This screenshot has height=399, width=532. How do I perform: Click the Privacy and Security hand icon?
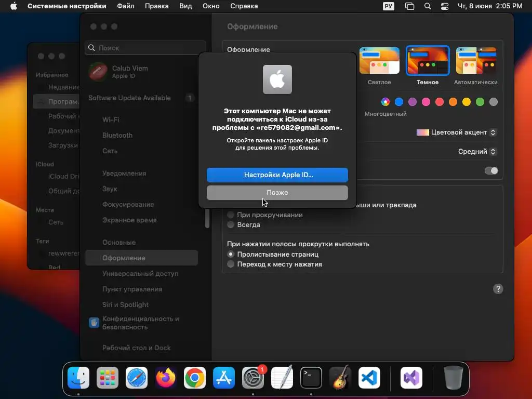pos(94,323)
